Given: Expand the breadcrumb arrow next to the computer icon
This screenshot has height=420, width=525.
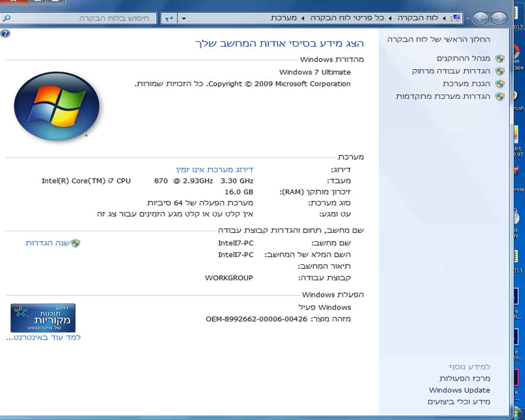Looking at the screenshot, I should [x=444, y=18].
